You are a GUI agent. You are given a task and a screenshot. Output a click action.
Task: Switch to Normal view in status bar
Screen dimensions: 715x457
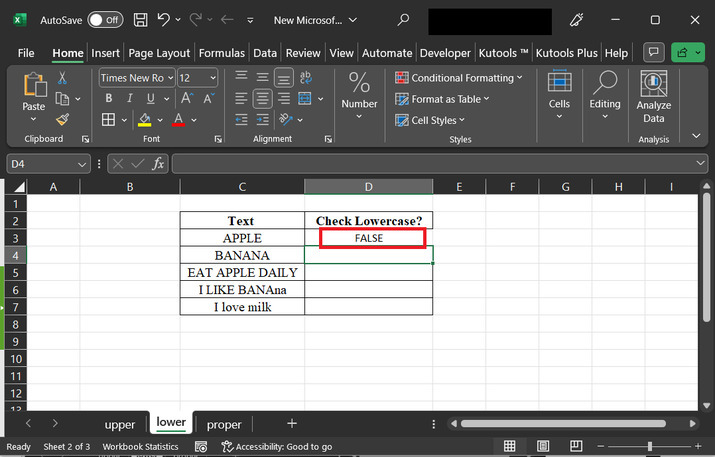(509, 446)
